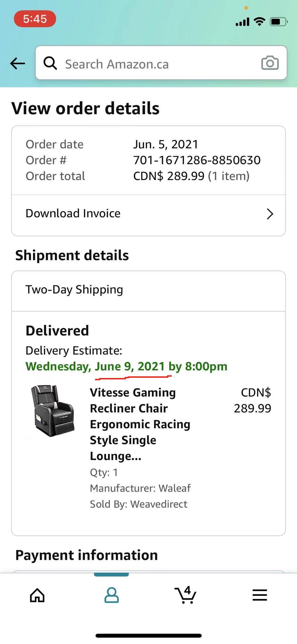Tap the battery status icon
This screenshot has height=644, width=297.
pos(279,21)
